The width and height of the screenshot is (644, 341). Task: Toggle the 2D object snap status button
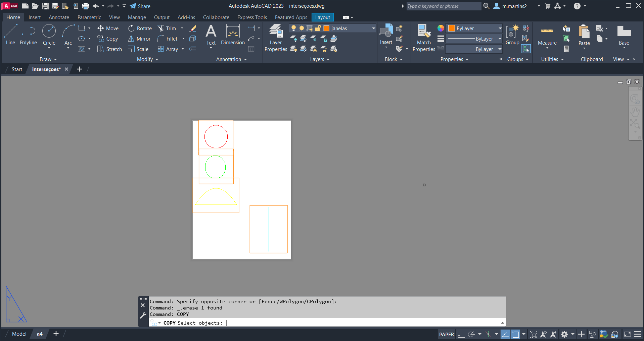515,334
